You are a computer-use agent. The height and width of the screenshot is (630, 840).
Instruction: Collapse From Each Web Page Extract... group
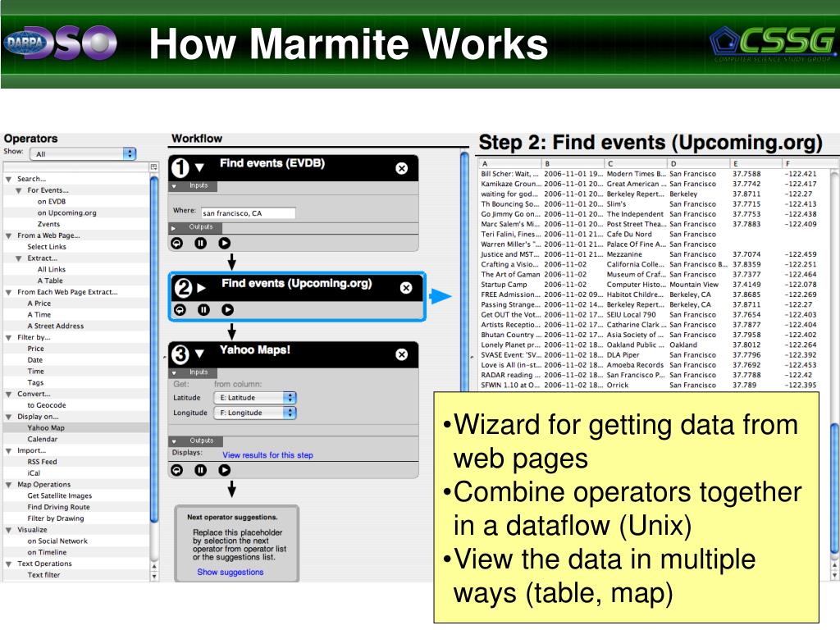[x=8, y=293]
